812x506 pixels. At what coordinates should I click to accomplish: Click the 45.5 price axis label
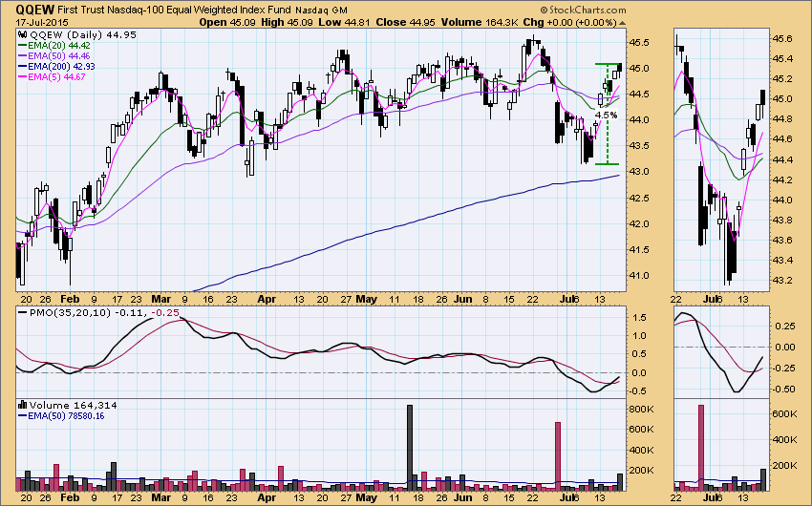click(x=641, y=42)
